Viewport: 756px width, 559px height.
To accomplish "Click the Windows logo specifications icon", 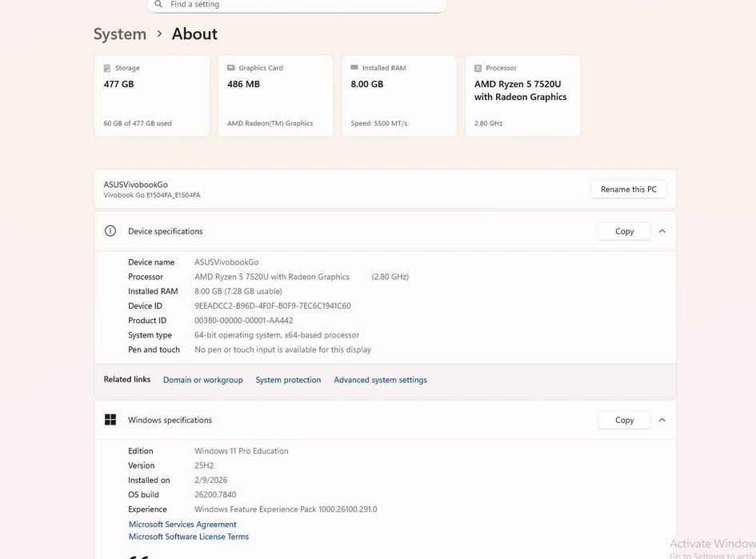I will tap(110, 420).
